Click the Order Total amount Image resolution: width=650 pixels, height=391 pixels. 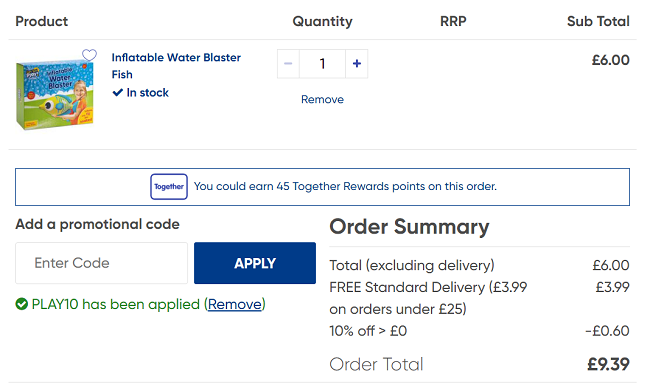608,364
